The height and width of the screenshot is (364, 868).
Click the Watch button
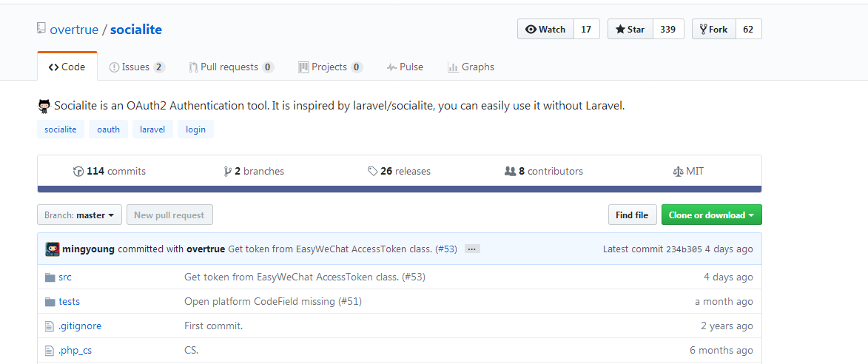click(546, 30)
